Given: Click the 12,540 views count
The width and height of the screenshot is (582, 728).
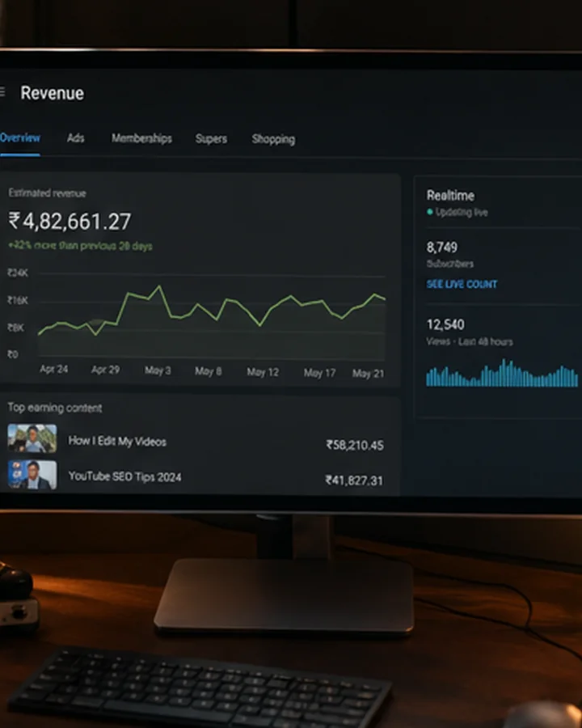Looking at the screenshot, I should pos(445,324).
